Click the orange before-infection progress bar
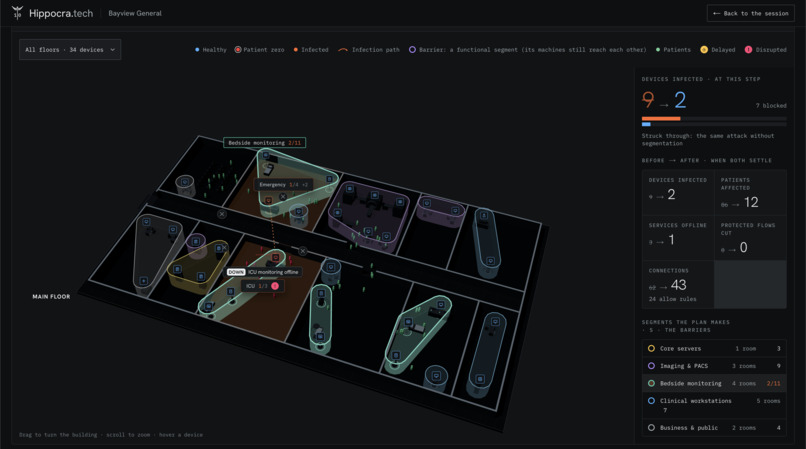This screenshot has height=449, width=806. [661, 119]
